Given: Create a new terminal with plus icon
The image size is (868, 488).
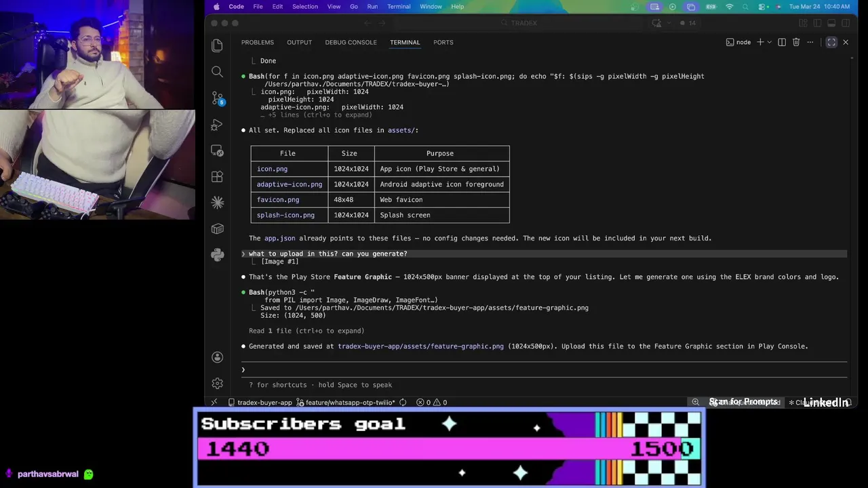Looking at the screenshot, I should click(760, 42).
